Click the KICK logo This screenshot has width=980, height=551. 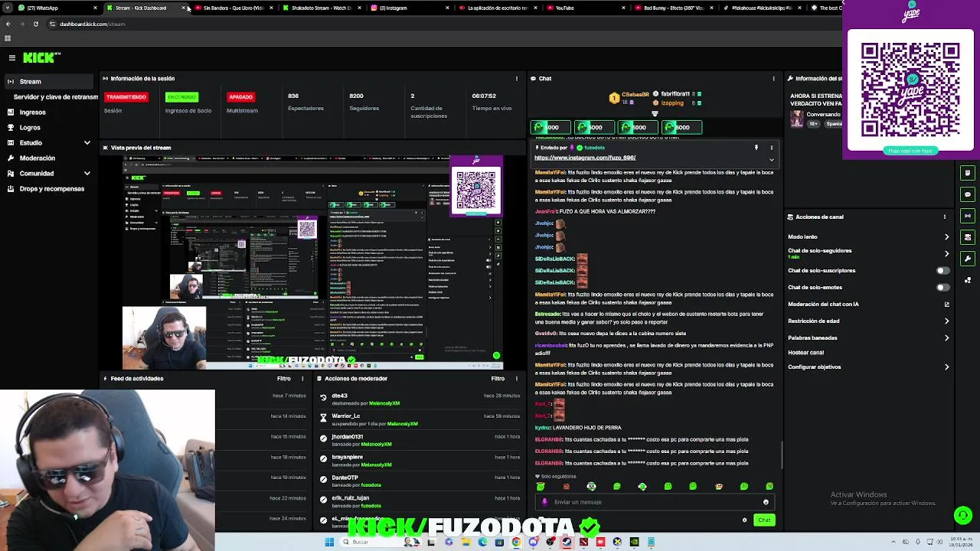[41, 57]
